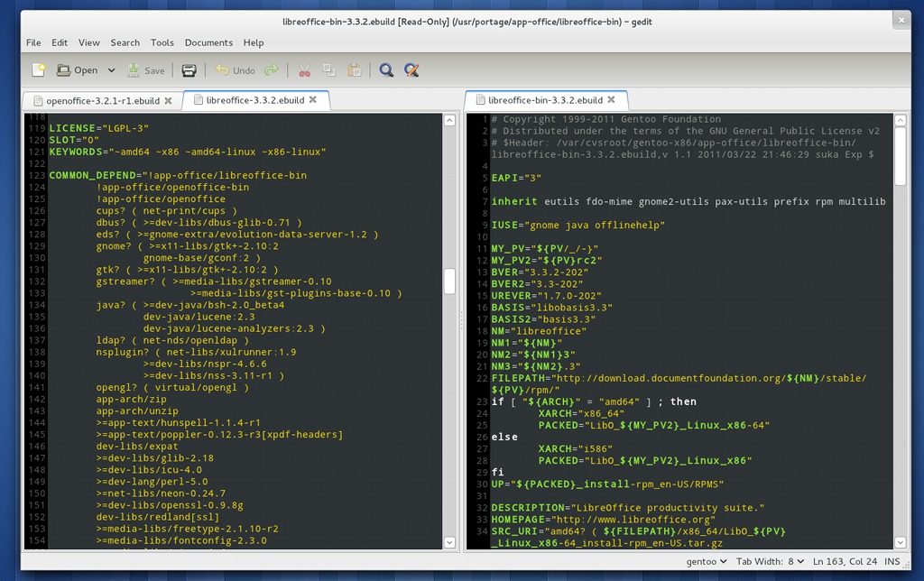Click left pane scroll down arrow

point(449,542)
